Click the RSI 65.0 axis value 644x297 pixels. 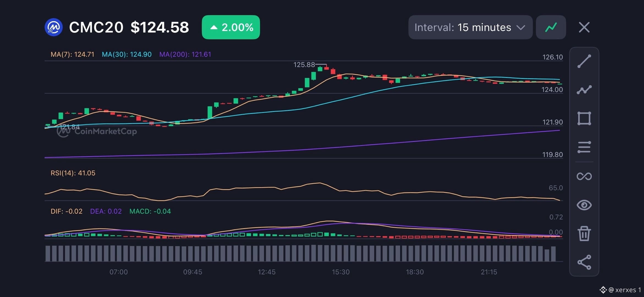point(556,188)
